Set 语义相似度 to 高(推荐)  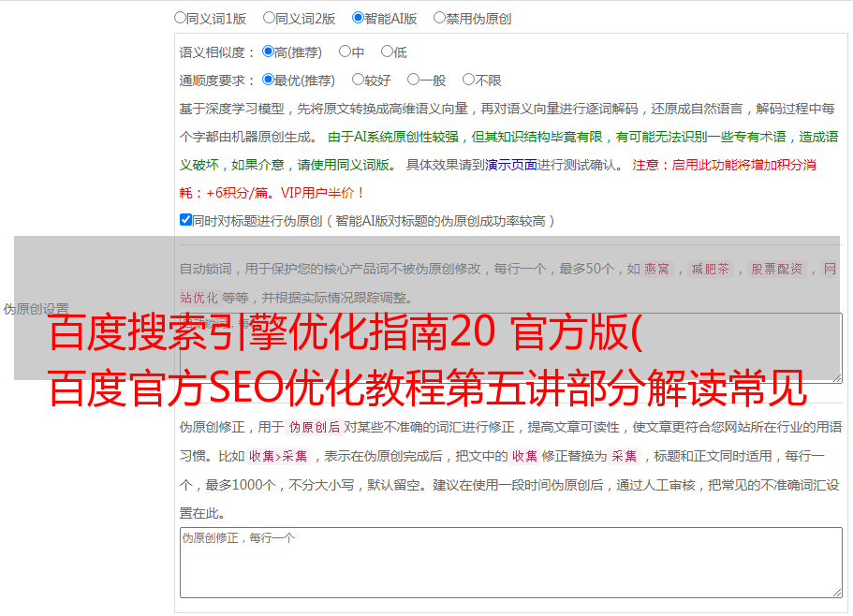268,51
